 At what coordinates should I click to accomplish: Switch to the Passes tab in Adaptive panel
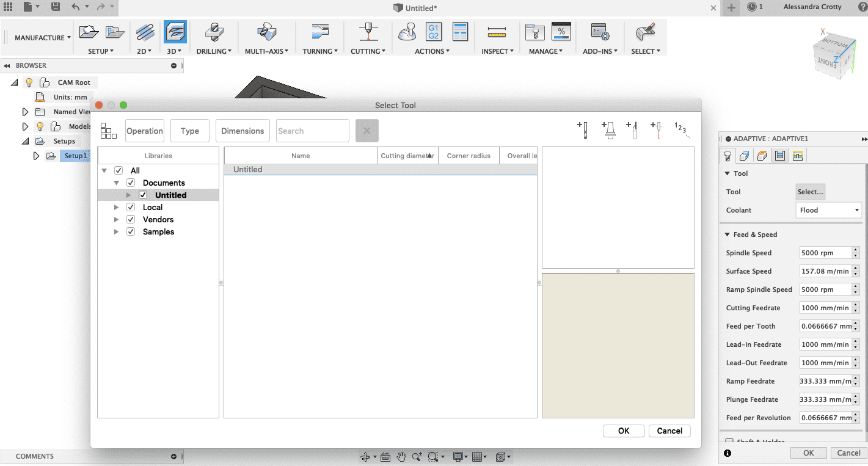(779, 156)
